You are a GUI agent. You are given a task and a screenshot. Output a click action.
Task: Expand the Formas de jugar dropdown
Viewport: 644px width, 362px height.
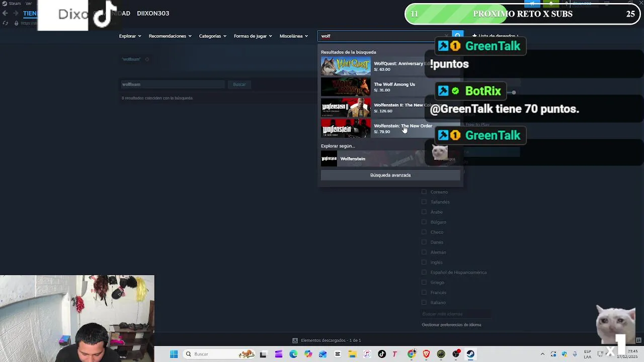click(x=253, y=36)
